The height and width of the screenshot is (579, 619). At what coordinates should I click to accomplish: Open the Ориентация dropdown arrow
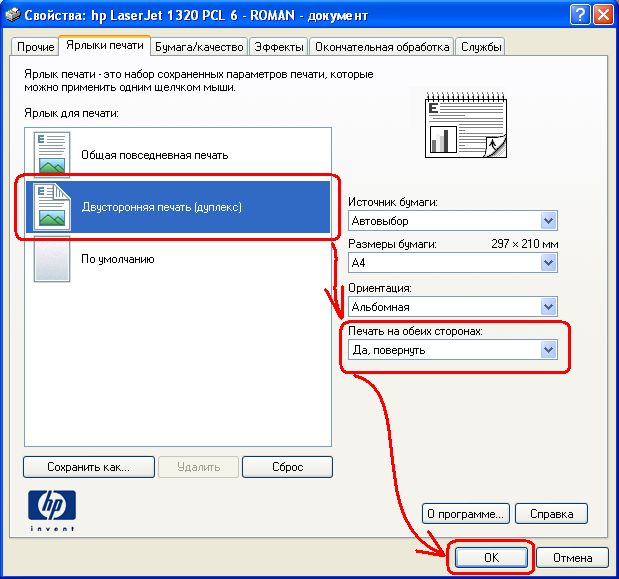click(548, 307)
